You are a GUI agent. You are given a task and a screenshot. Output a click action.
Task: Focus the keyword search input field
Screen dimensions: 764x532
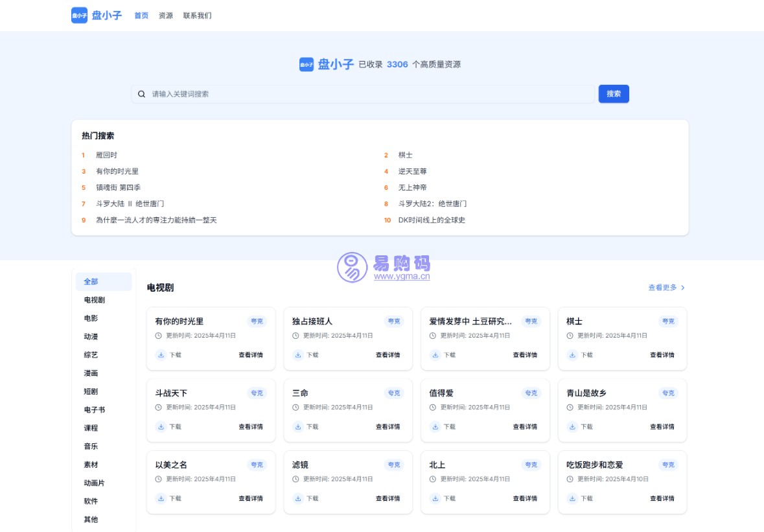(x=369, y=94)
